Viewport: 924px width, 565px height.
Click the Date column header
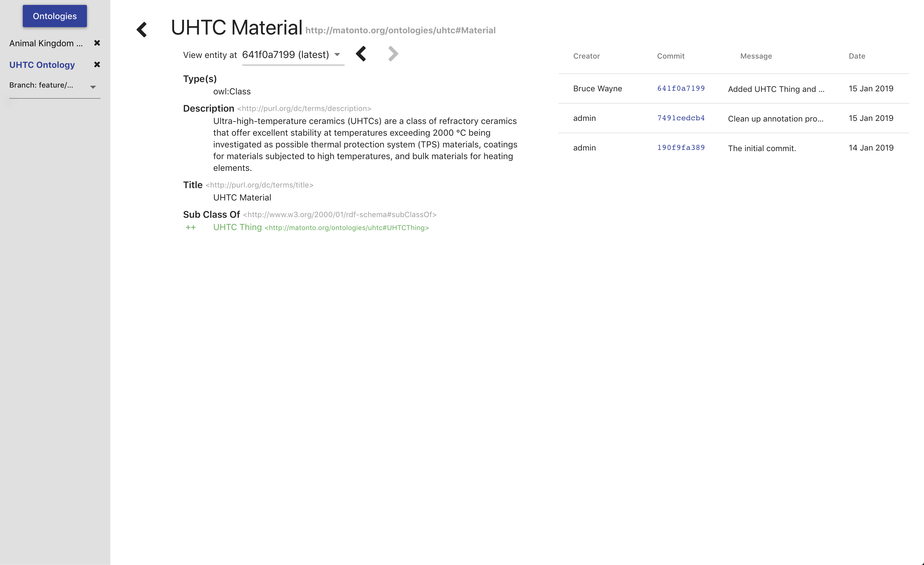point(857,56)
